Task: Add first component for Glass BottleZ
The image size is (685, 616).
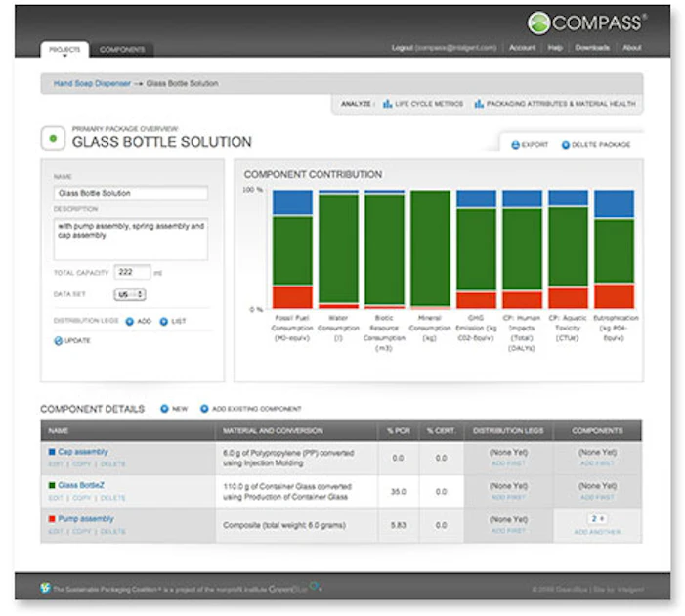Action: click(x=597, y=497)
